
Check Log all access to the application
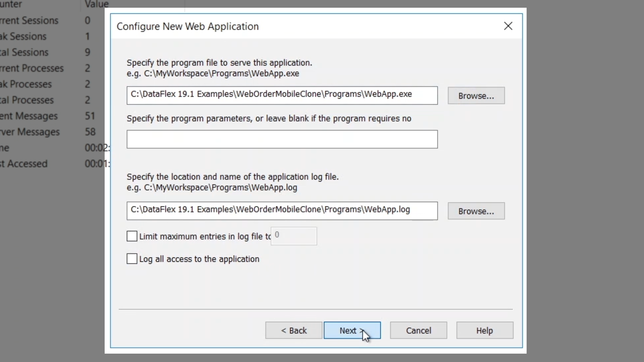tap(132, 259)
